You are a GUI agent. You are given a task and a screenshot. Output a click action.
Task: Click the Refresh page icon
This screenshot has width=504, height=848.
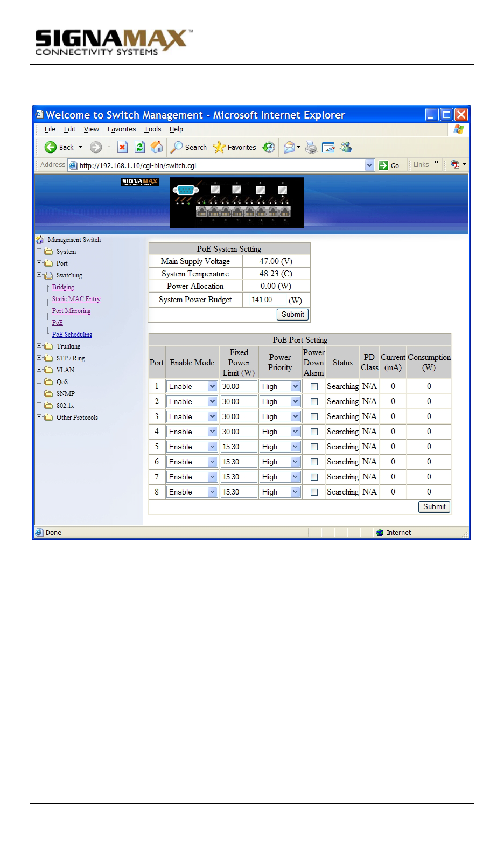coord(139,147)
